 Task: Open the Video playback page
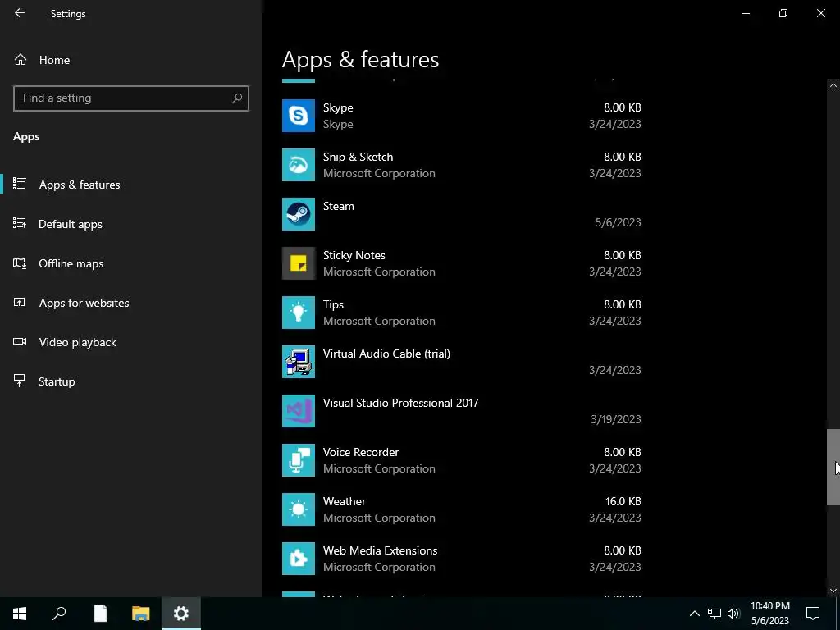coord(131,342)
